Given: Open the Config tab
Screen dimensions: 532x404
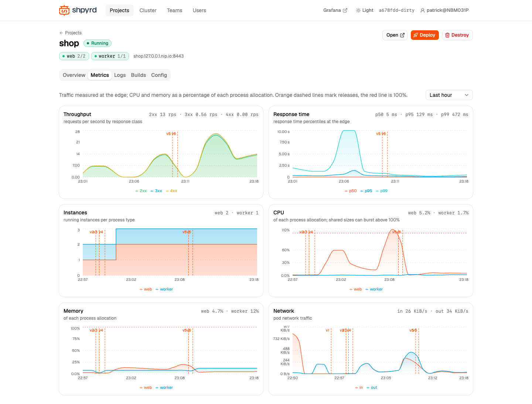Looking at the screenshot, I should tap(159, 75).
